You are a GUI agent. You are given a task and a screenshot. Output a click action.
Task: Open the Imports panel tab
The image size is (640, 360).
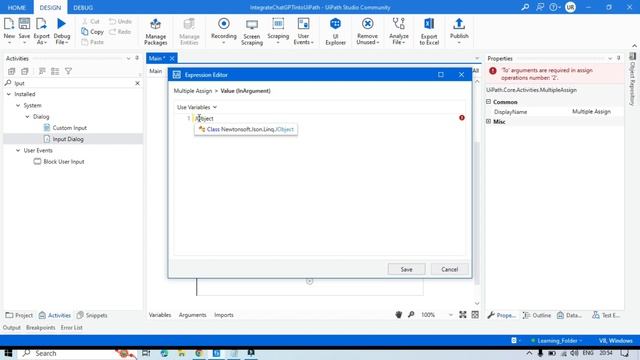coord(224,315)
